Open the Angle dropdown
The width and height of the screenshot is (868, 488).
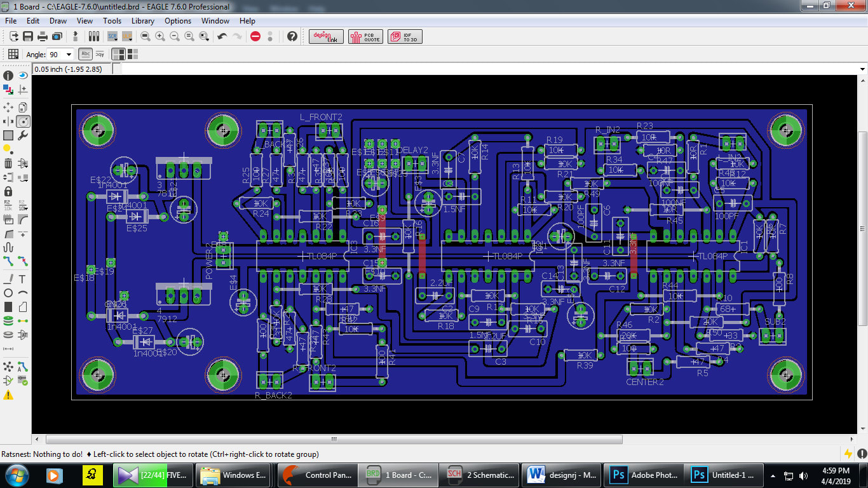pyautogui.click(x=69, y=55)
